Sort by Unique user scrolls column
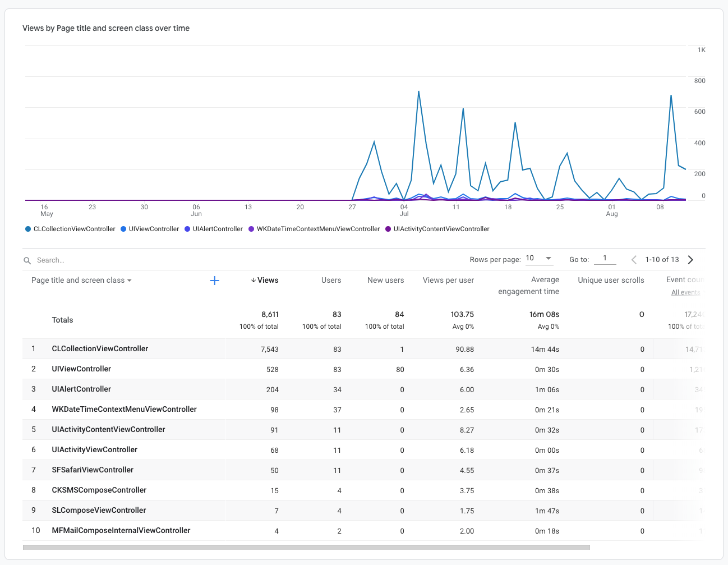728x565 pixels. coord(611,280)
